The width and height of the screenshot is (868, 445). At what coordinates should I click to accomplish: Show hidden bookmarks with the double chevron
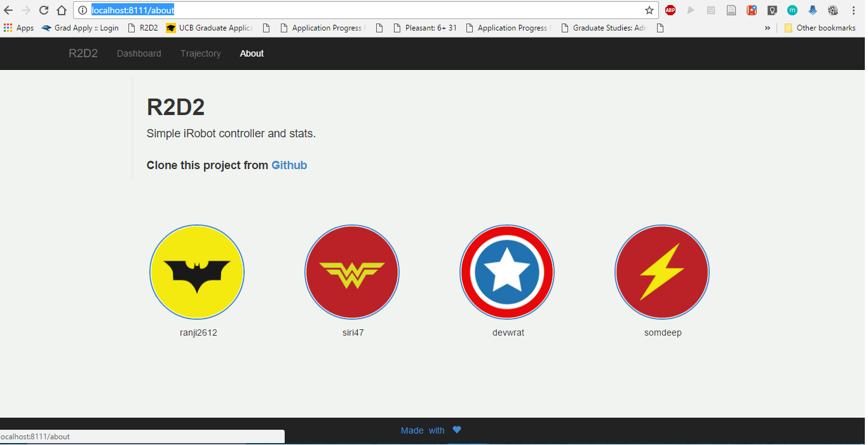[768, 28]
